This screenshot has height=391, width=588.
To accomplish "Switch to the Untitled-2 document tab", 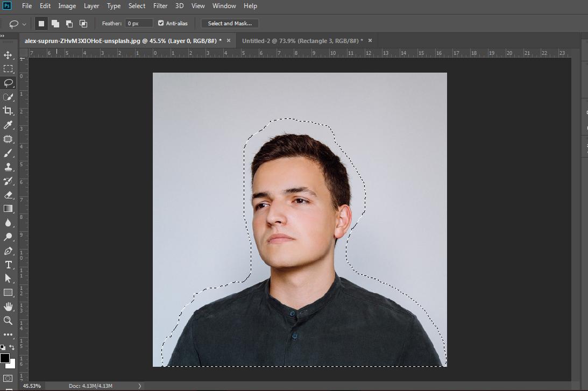I will [301, 40].
